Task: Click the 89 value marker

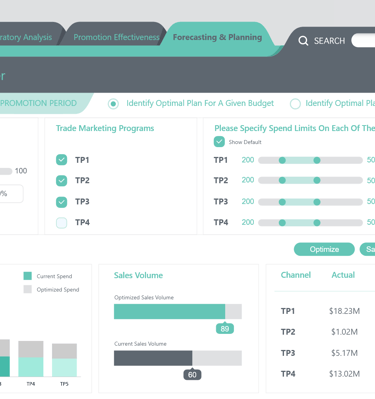Action: [x=225, y=329]
